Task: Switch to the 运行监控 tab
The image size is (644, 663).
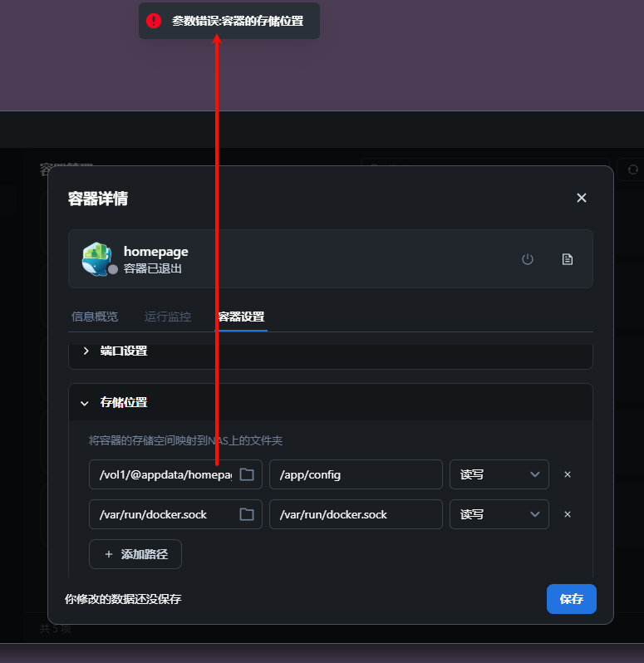Action: (168, 317)
